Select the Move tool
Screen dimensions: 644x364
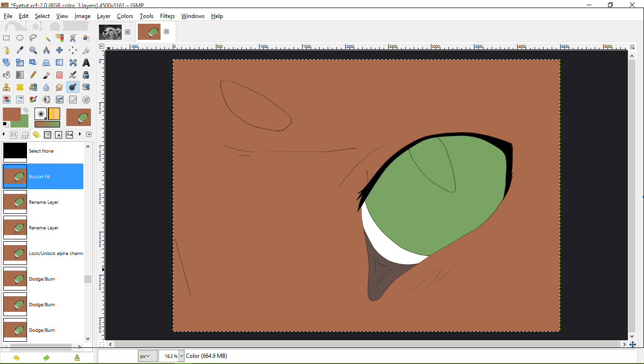pos(60,50)
